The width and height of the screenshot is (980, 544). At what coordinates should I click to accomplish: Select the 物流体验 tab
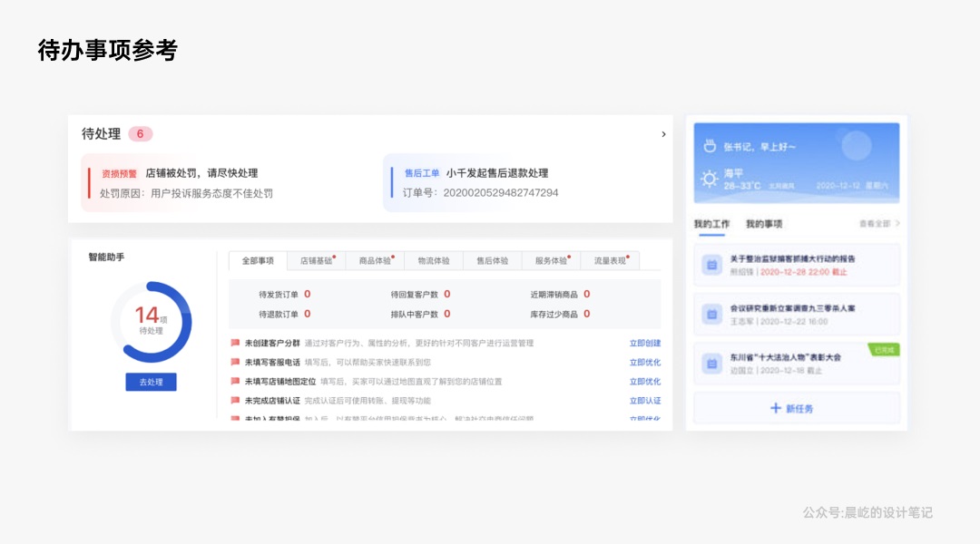[433, 261]
